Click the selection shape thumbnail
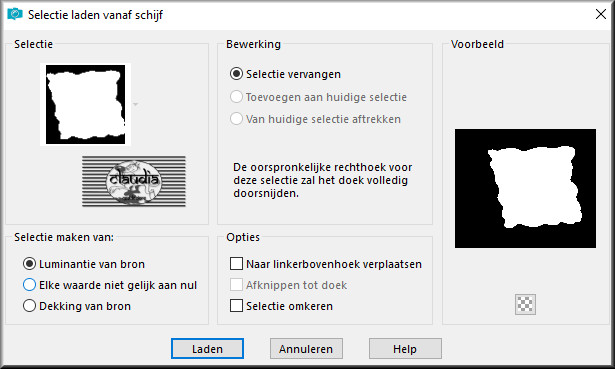The image size is (615, 369). coord(86,104)
